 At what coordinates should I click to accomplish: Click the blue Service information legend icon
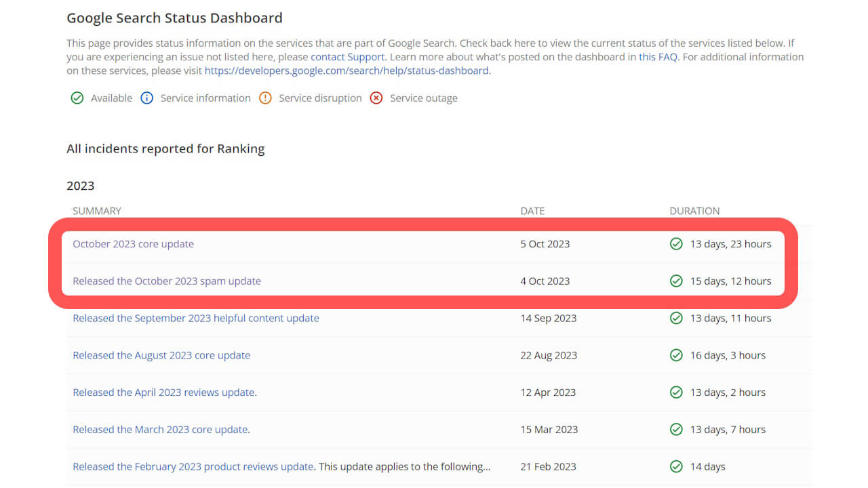(x=146, y=98)
